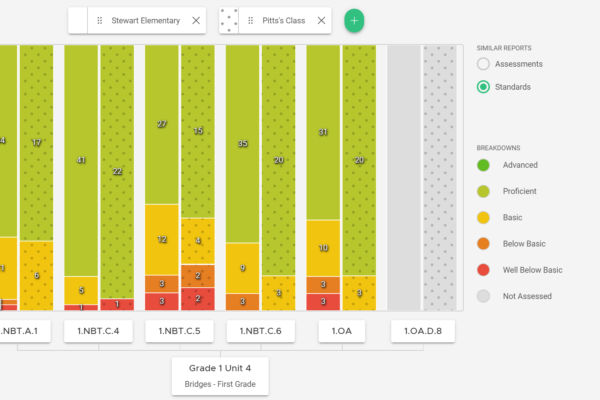Open the 1.NBT.C.6 standard label
This screenshot has width=600, height=400.
pyautogui.click(x=261, y=331)
